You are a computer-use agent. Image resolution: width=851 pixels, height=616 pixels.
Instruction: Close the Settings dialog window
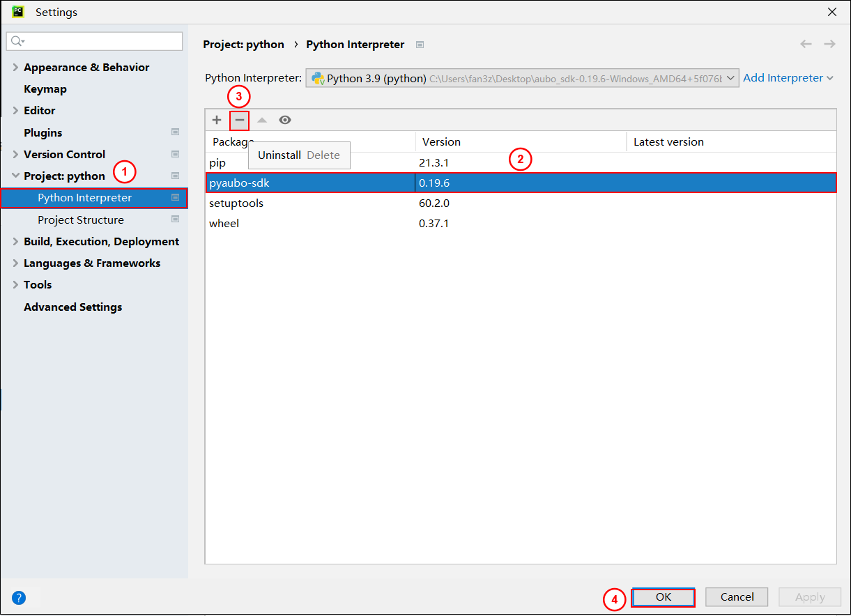pos(832,12)
